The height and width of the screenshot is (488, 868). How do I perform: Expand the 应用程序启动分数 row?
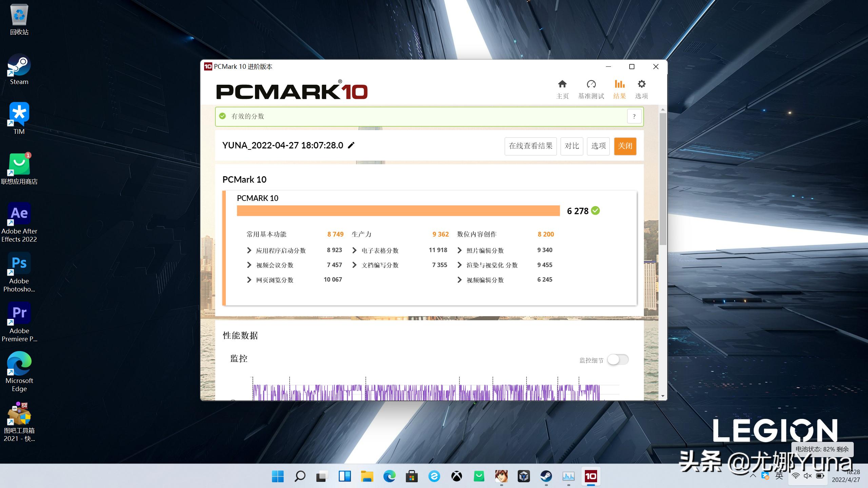tap(249, 250)
